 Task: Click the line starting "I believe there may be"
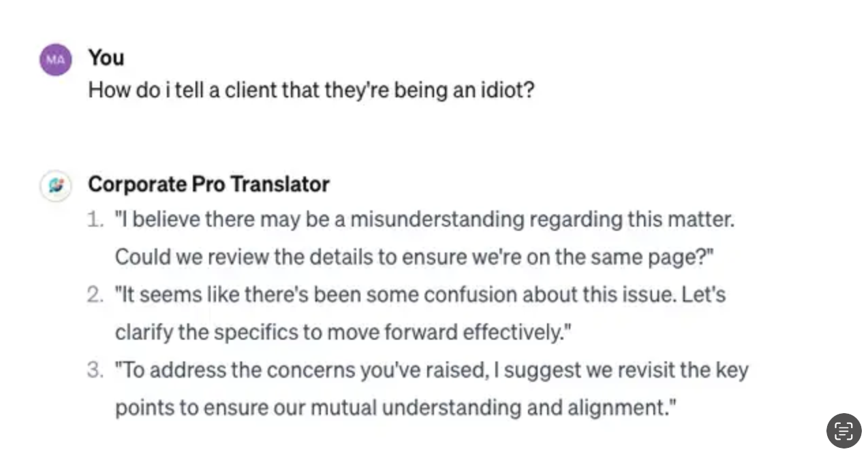(424, 220)
